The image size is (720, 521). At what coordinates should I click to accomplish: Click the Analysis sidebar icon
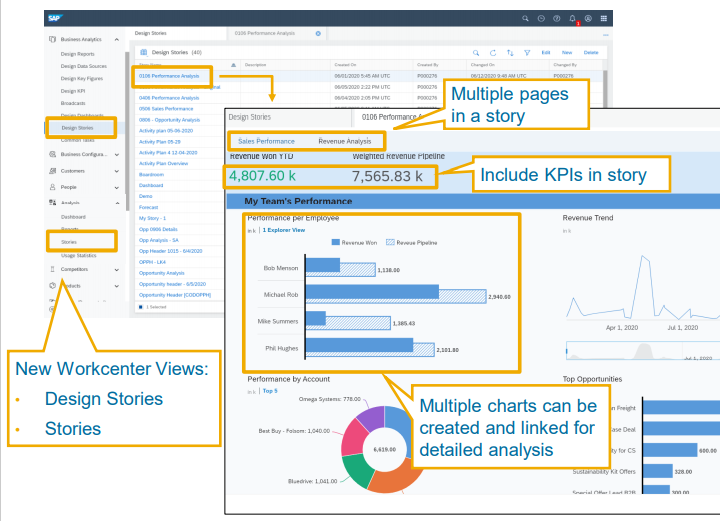click(52, 202)
